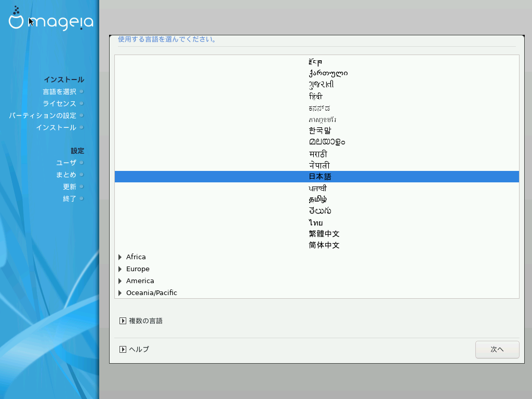Viewport: 532px width, 399px height.
Task: Click the インストール section heading in sidebar
Action: click(64, 79)
